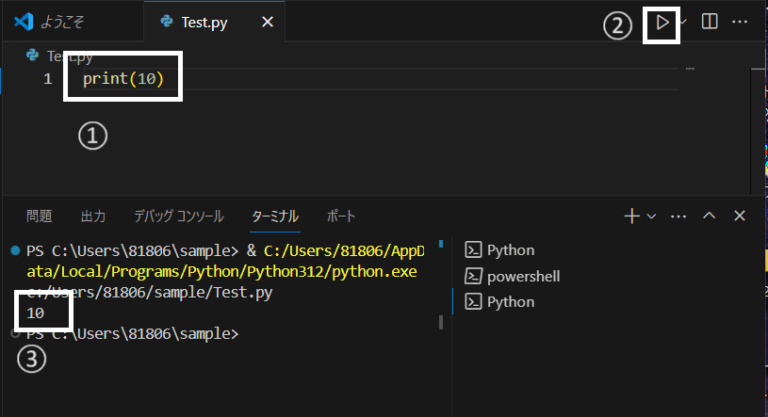
Task: Run the Python file with play button
Action: pos(661,22)
